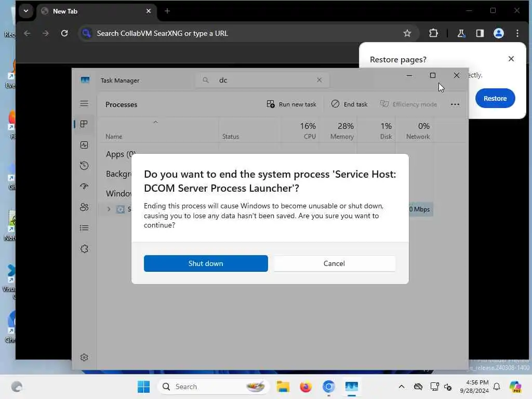Go back in Chrome

point(27,33)
